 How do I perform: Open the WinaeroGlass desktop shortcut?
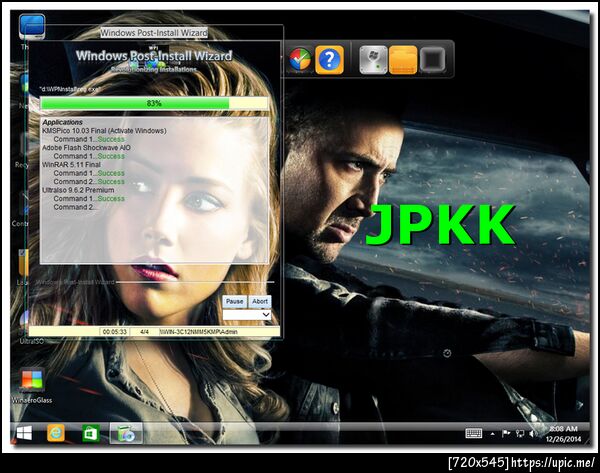pyautogui.click(x=32, y=386)
